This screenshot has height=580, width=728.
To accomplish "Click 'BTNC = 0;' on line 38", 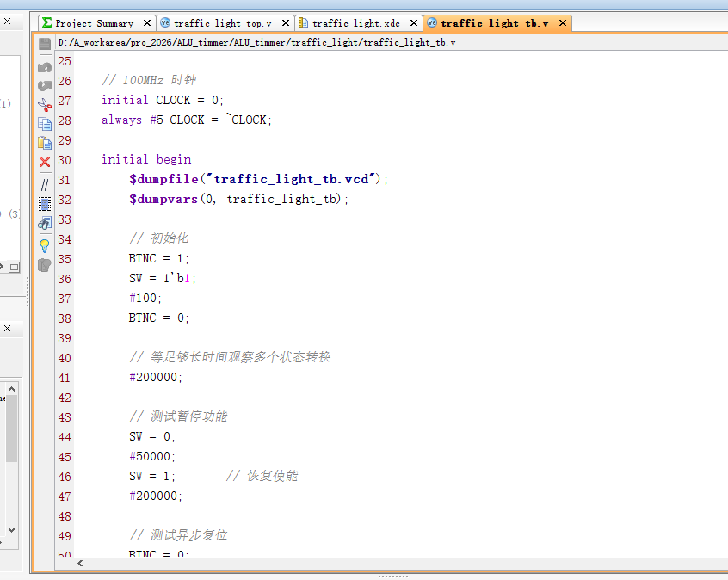I will 159,318.
